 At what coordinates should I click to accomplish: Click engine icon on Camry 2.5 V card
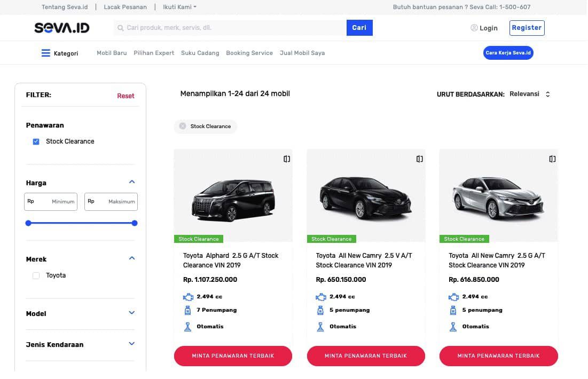(x=320, y=297)
